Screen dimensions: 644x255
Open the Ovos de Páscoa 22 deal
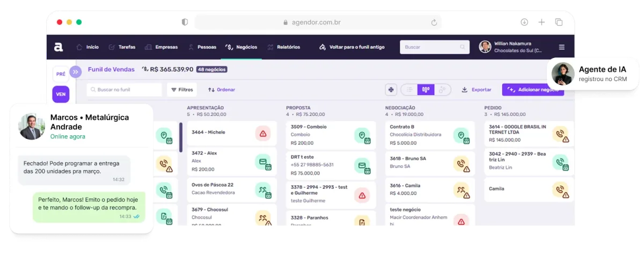(x=232, y=190)
